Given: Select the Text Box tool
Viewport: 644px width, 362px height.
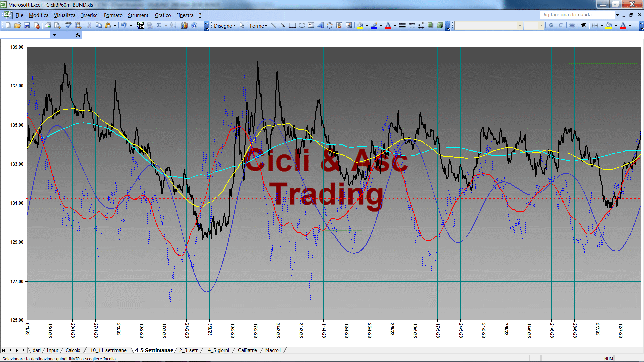Looking at the screenshot, I should 311,25.
